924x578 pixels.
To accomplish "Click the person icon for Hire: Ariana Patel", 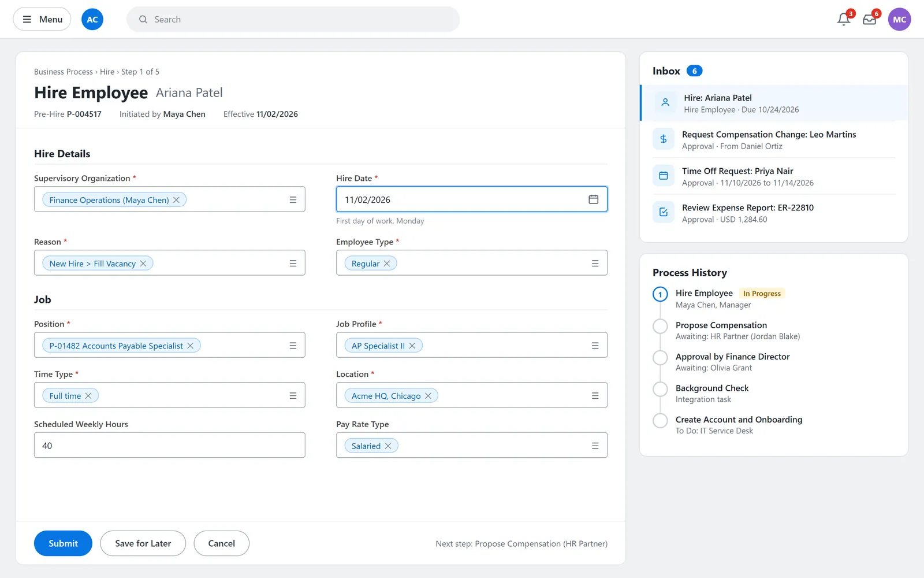I will 665,102.
